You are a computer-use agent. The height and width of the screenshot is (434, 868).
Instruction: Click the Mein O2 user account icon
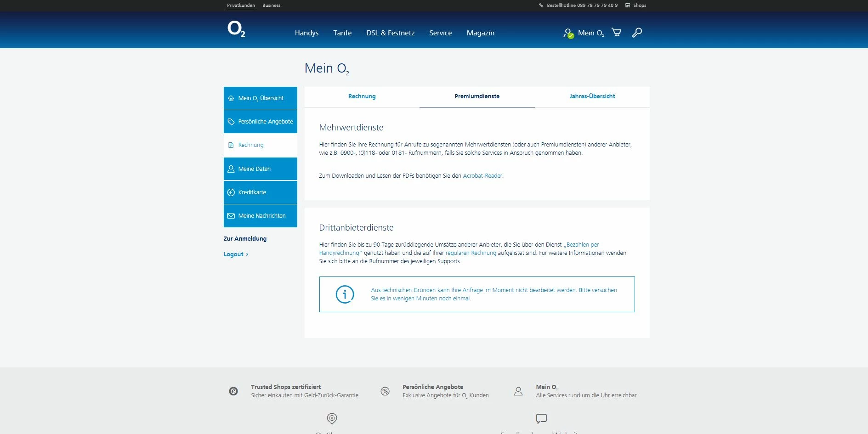click(568, 33)
